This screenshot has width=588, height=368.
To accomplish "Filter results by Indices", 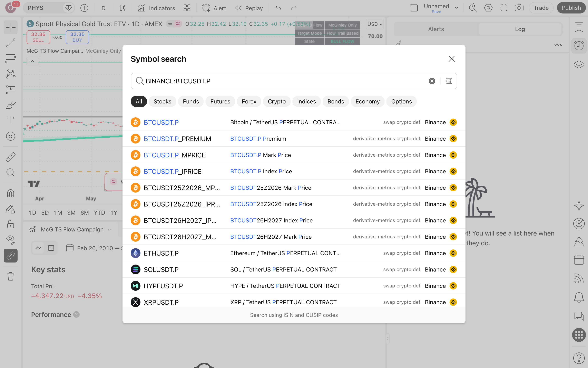I will point(306,101).
